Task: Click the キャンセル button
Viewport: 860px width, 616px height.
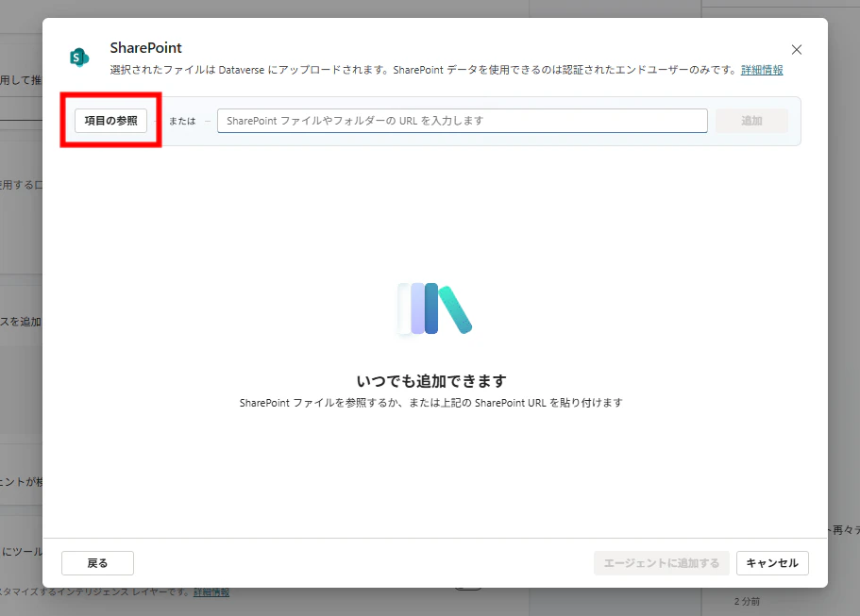Action: click(772, 563)
